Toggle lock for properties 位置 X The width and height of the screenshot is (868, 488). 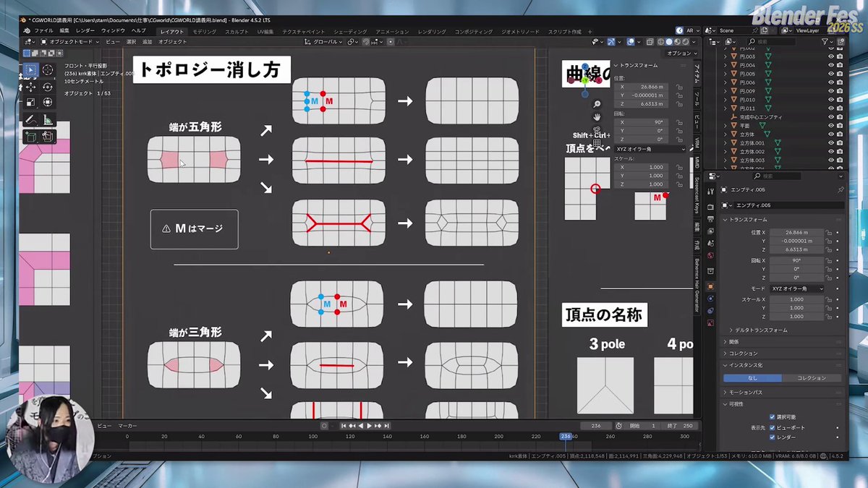point(829,233)
